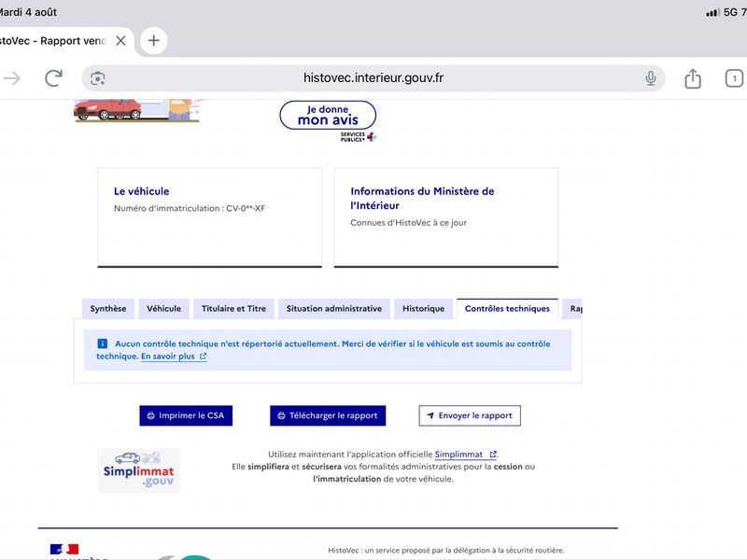The height and width of the screenshot is (560, 747).
Task: Tap the microphone voice search icon
Action: pos(650,78)
